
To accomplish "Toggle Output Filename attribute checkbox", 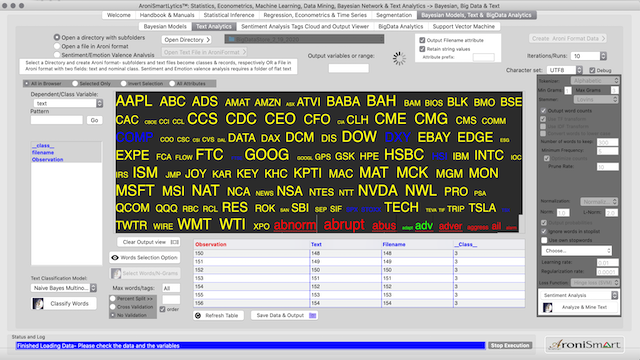I will coord(422,40).
